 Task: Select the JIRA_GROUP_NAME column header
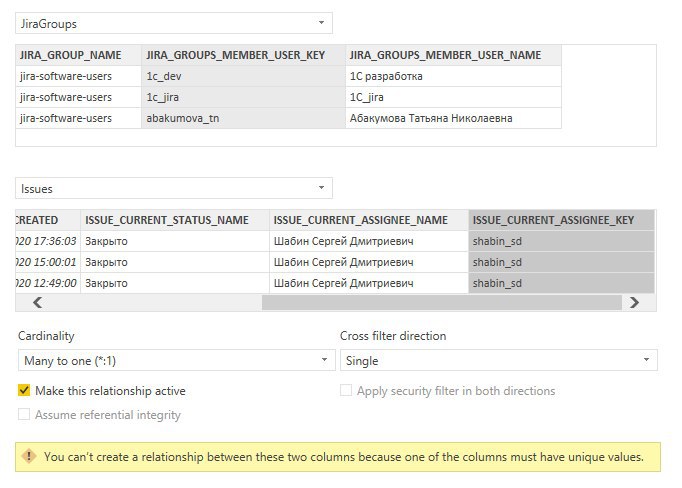tap(78, 55)
